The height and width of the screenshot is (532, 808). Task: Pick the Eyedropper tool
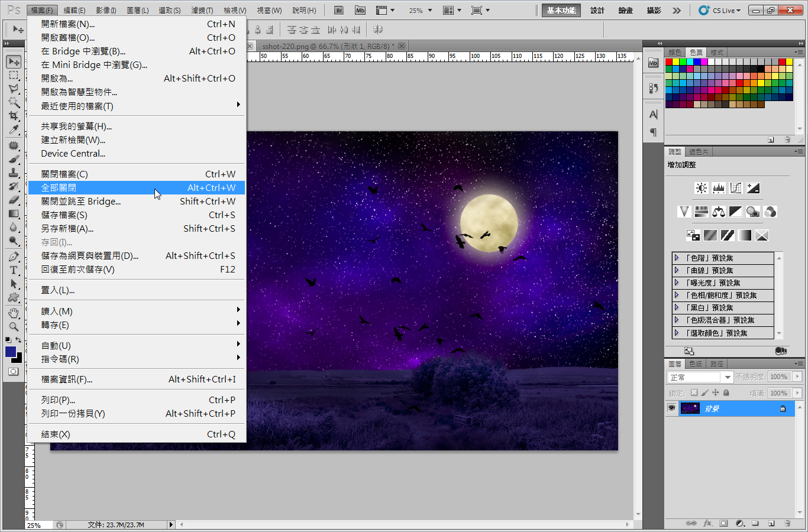click(x=14, y=129)
